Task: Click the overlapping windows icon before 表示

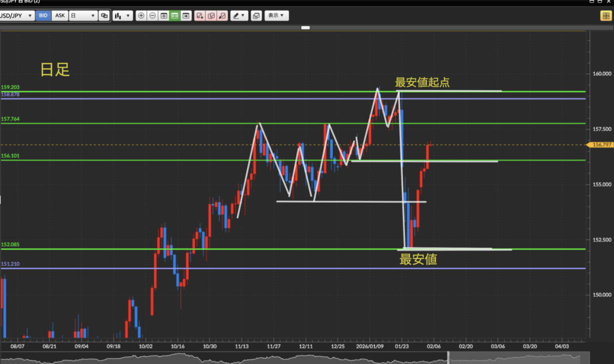Action: click(x=257, y=16)
